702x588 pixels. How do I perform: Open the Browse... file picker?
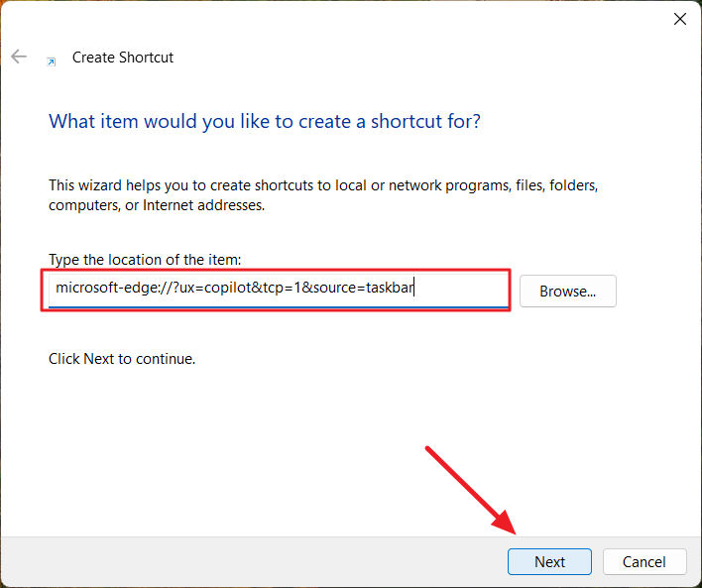pyautogui.click(x=568, y=292)
